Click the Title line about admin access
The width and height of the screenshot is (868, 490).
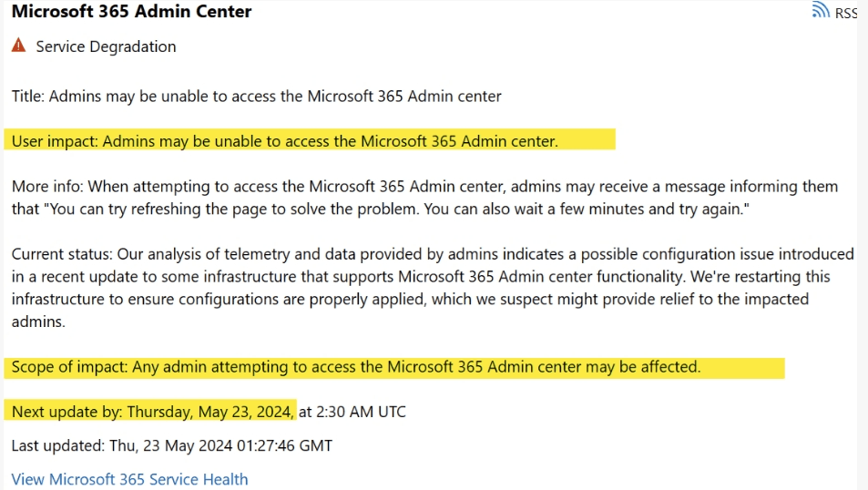pos(256,96)
